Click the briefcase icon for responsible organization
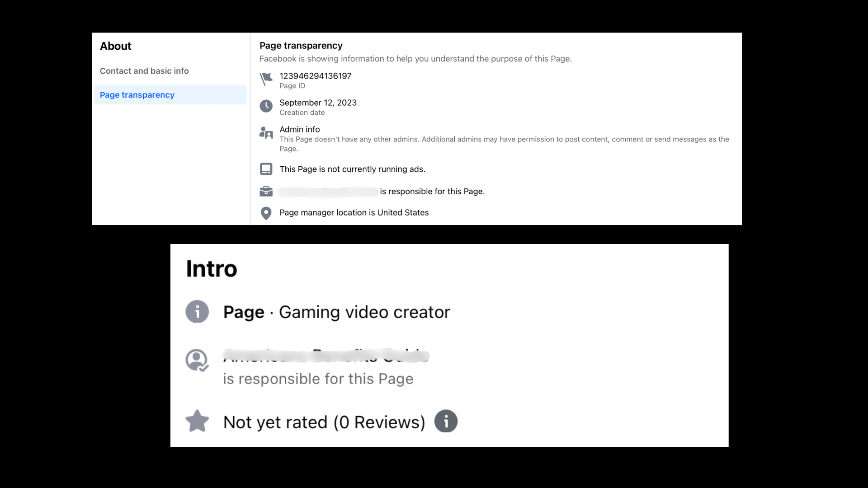This screenshot has width=868, height=488. click(266, 192)
